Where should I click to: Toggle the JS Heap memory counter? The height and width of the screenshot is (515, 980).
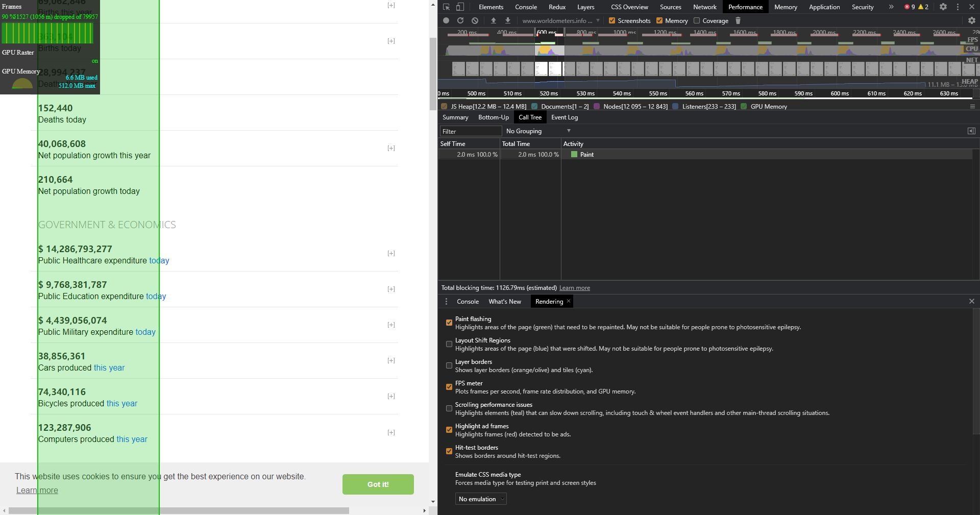coord(444,107)
